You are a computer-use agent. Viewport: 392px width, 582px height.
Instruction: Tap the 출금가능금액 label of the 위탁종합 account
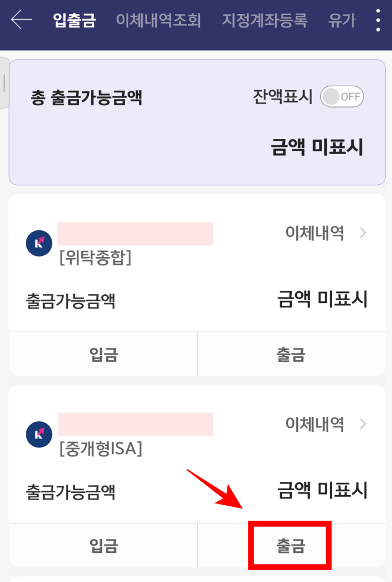(x=70, y=300)
